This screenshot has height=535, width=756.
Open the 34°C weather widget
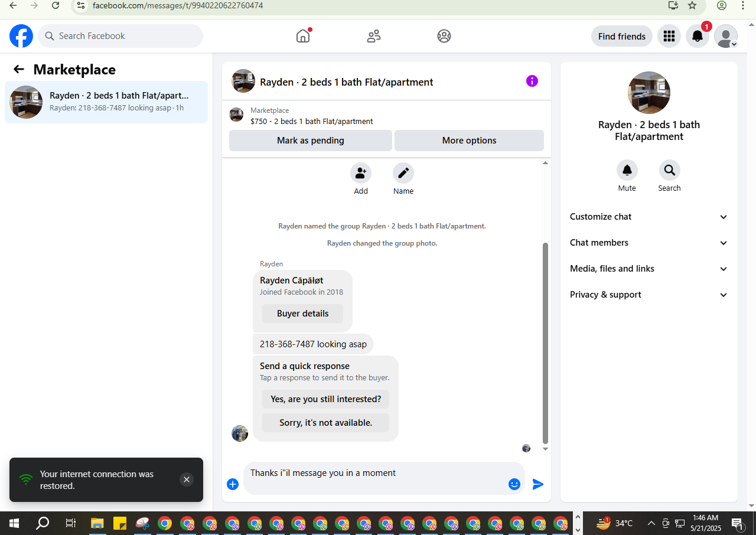[x=614, y=523]
